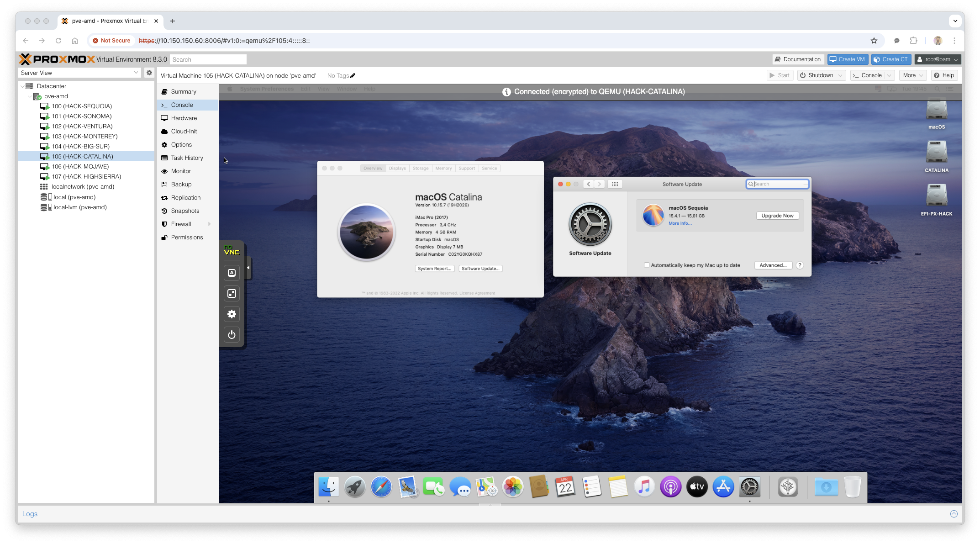Expand the Logs panel arrow
The width and height of the screenshot is (980, 544).
point(954,514)
